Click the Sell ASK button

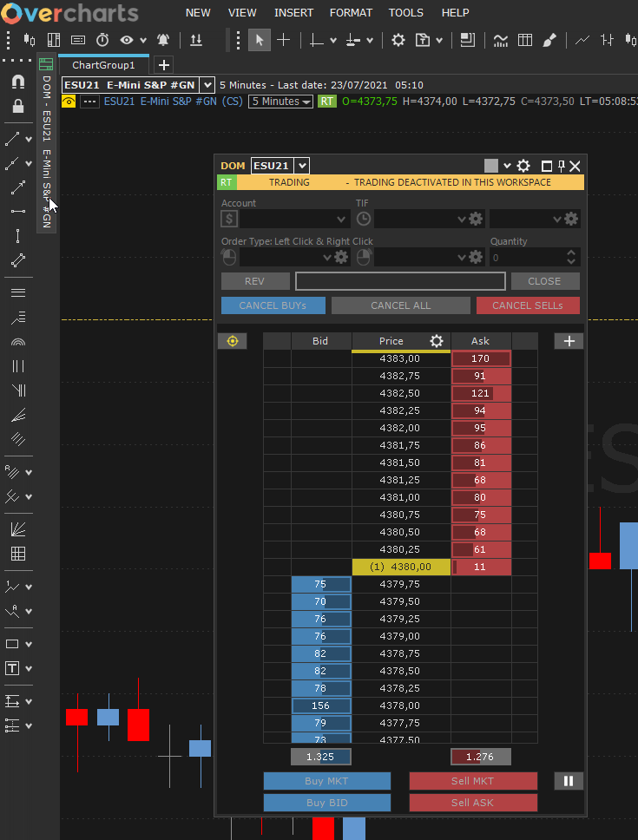coord(473,803)
